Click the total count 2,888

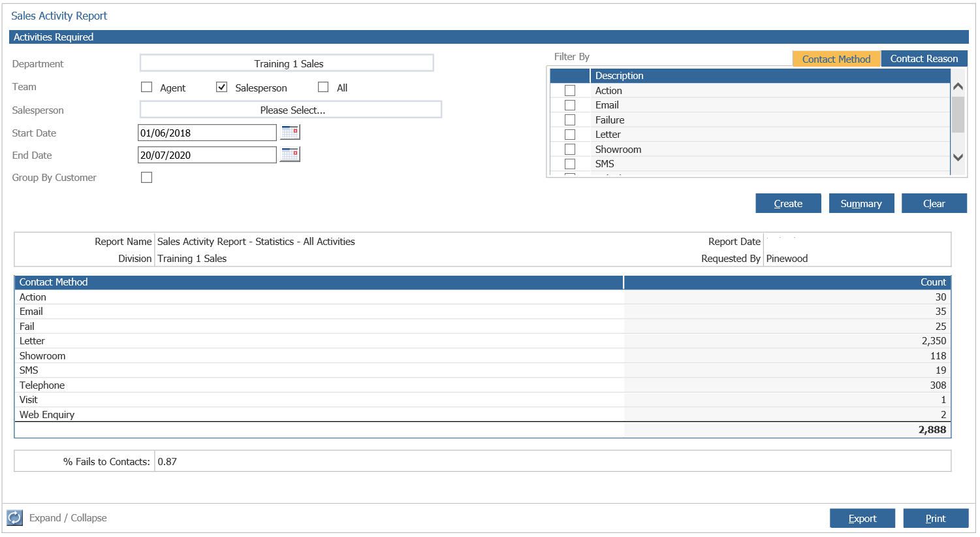[932, 430]
